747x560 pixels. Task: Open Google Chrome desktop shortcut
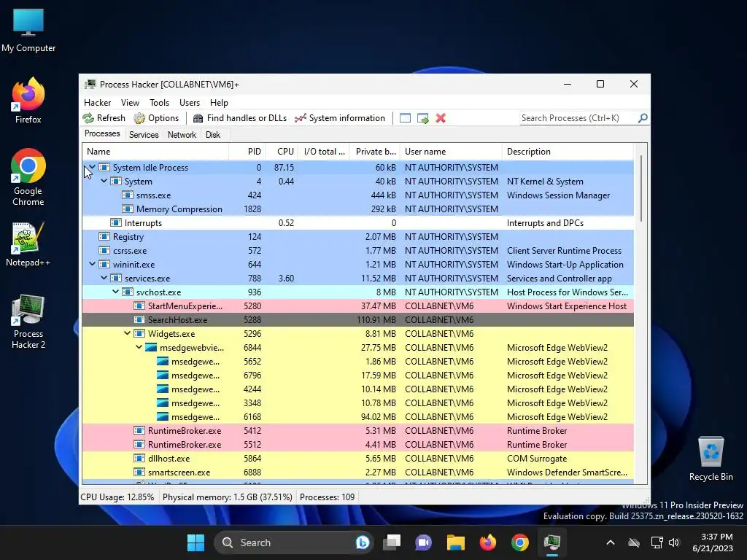28,177
